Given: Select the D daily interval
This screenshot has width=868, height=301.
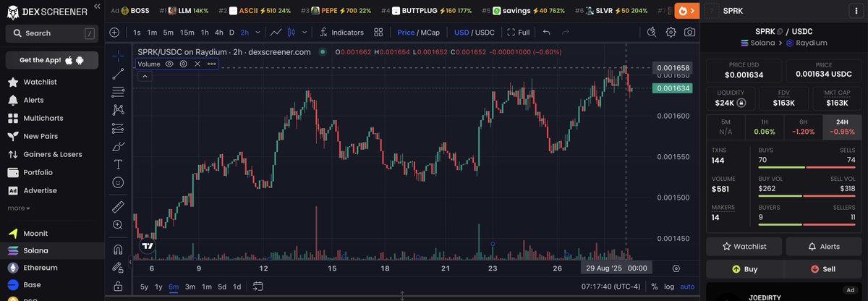Looking at the screenshot, I should pyautogui.click(x=231, y=33).
